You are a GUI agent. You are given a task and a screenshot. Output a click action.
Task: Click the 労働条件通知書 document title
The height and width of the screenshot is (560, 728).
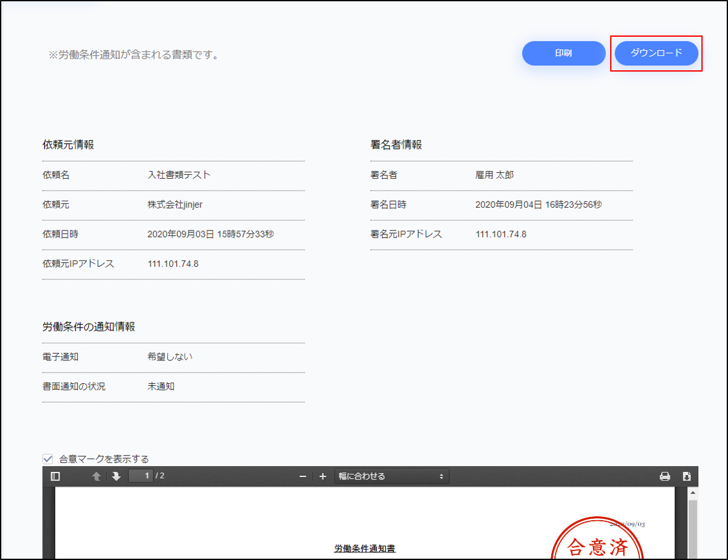click(x=365, y=549)
